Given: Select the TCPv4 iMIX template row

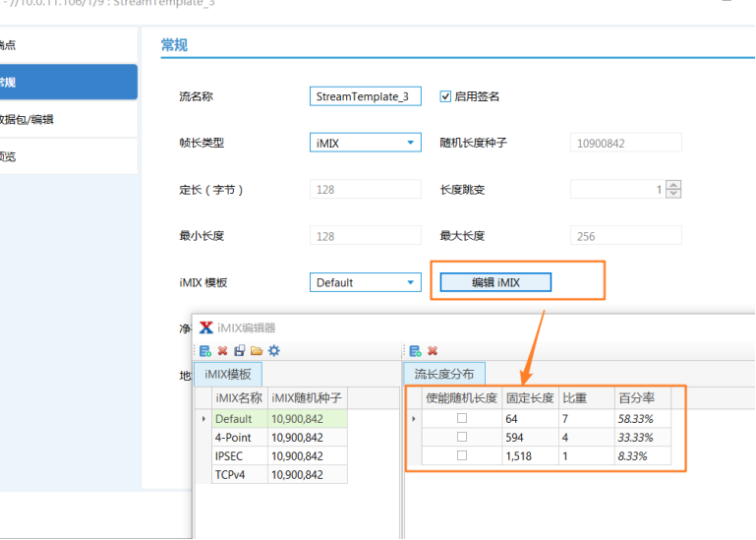Looking at the screenshot, I should coord(279,474).
